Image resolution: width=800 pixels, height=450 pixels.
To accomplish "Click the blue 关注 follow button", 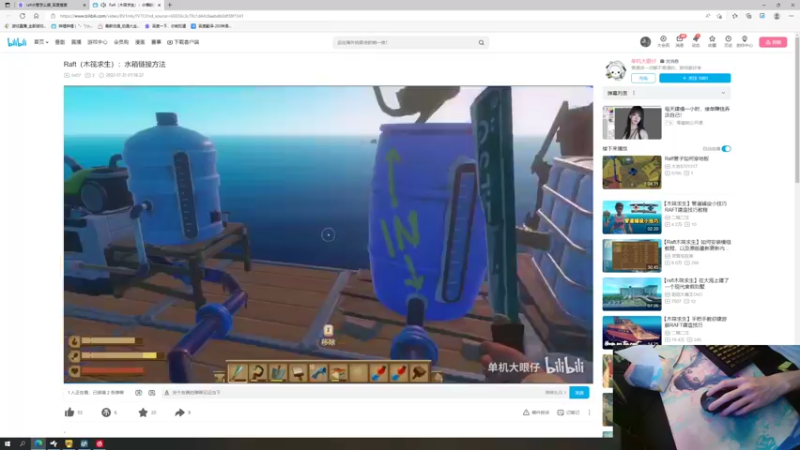I will coord(695,78).
